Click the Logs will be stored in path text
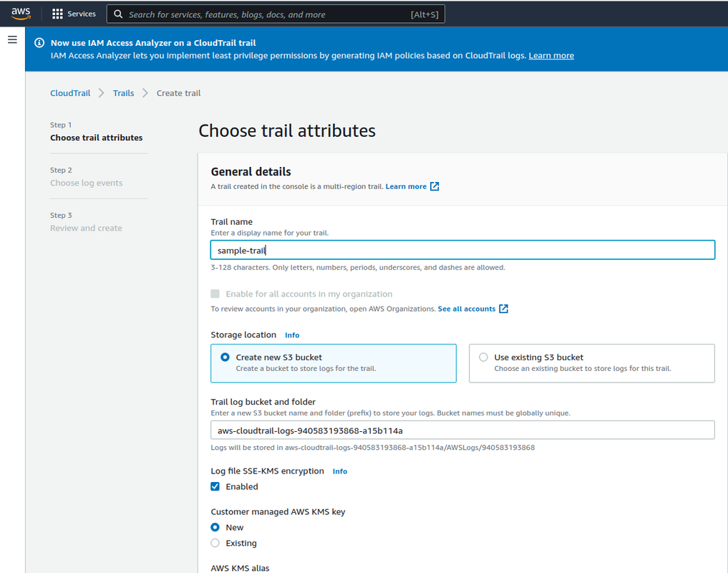728x573 pixels. (373, 448)
